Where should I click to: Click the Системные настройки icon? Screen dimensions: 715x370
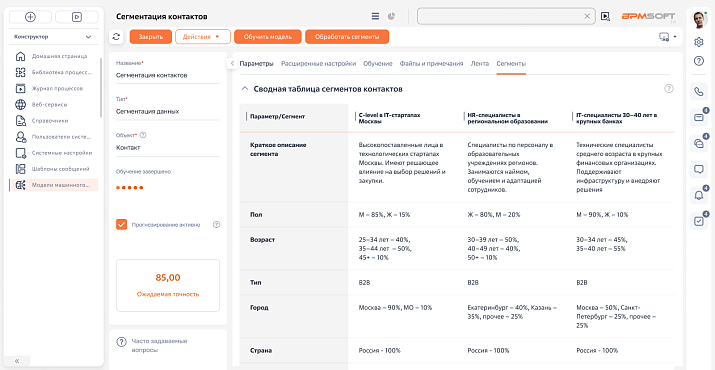(20, 153)
